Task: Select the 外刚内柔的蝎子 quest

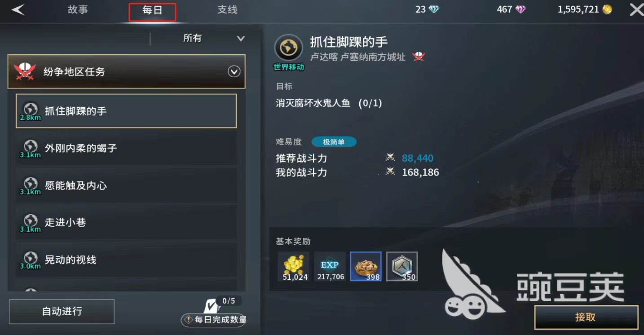Action: [126, 148]
